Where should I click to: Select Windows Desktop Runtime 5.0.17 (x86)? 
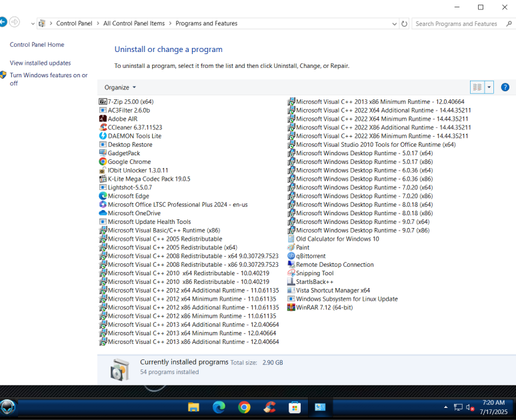click(360, 161)
